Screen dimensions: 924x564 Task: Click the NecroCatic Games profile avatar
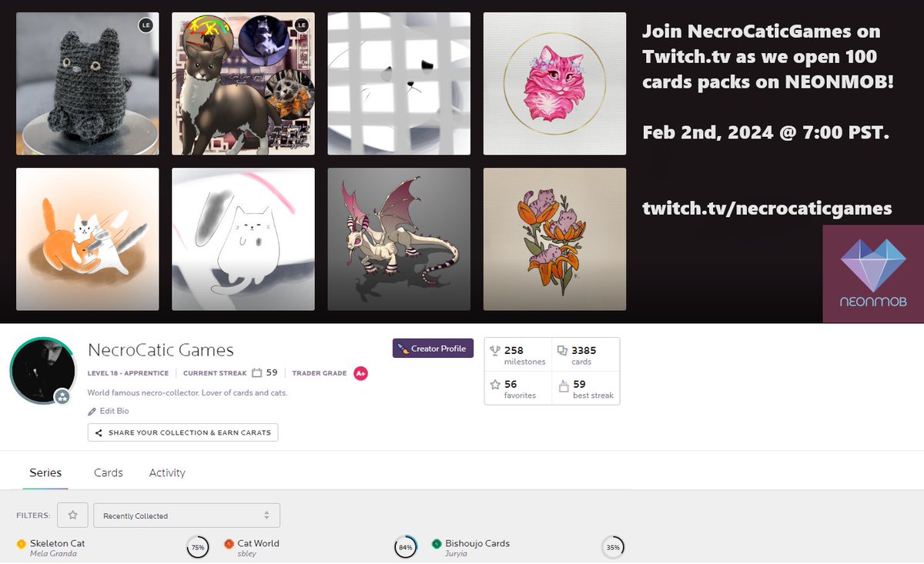(x=42, y=370)
